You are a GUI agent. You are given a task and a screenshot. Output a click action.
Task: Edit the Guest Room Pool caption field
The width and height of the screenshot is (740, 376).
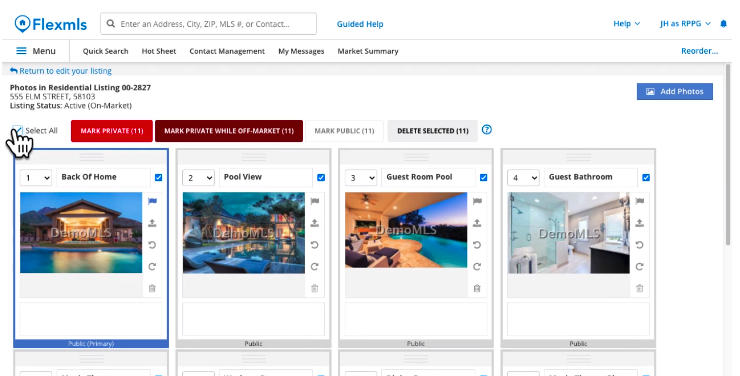[x=428, y=177]
